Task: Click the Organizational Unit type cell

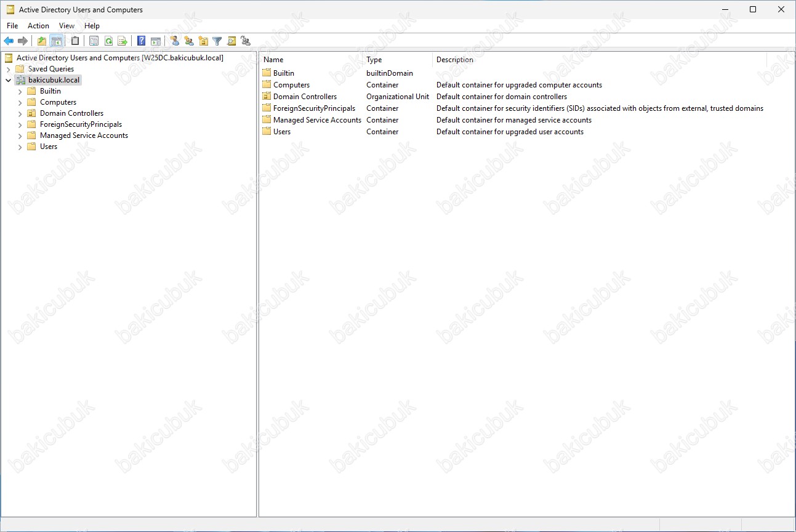Action: (398, 97)
